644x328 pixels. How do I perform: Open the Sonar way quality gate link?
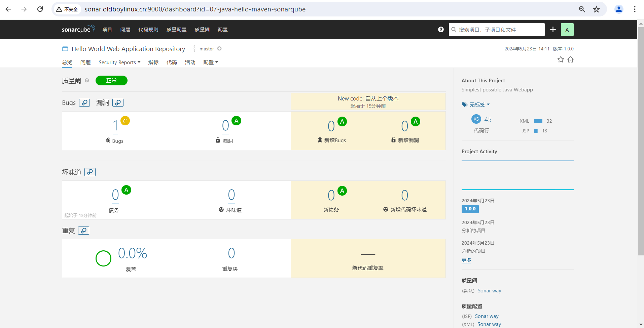coord(489,290)
